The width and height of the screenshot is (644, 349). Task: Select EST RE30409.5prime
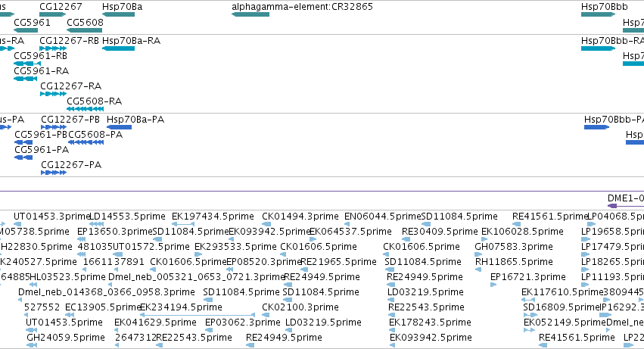pyautogui.click(x=440, y=232)
